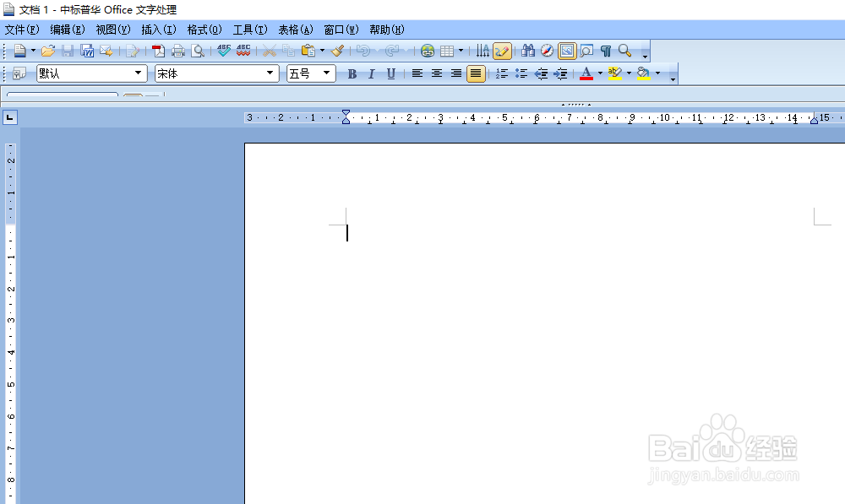Select the Format Painter brush icon
Screen dimensions: 845x504
click(x=337, y=50)
